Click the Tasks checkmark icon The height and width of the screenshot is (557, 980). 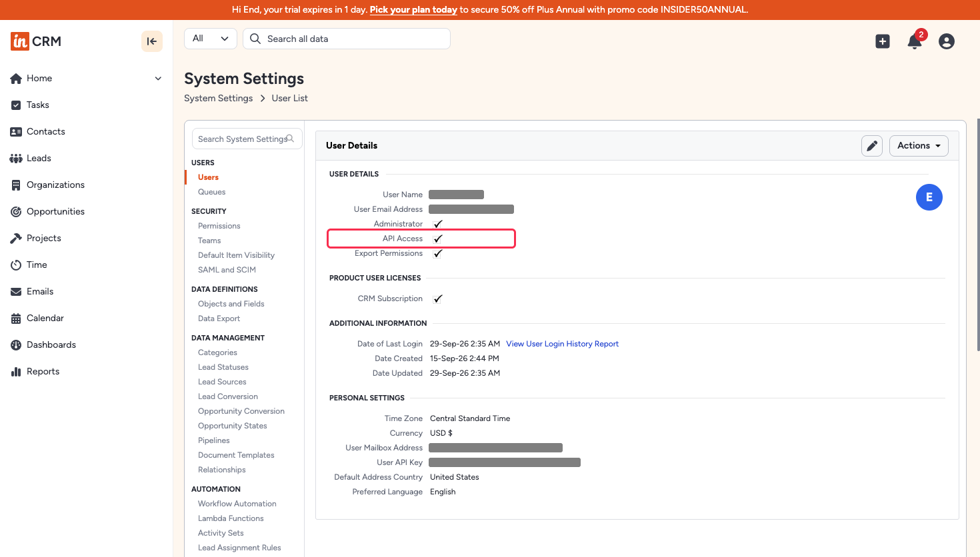16,105
